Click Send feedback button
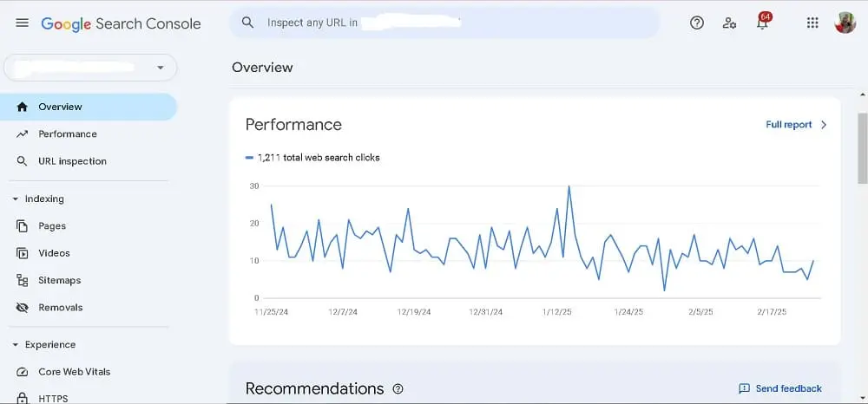 point(780,388)
